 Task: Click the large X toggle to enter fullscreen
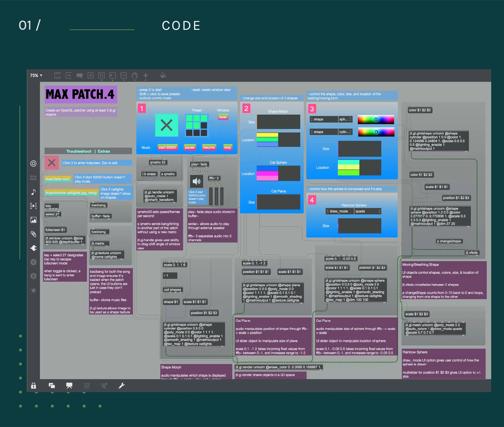166,125
